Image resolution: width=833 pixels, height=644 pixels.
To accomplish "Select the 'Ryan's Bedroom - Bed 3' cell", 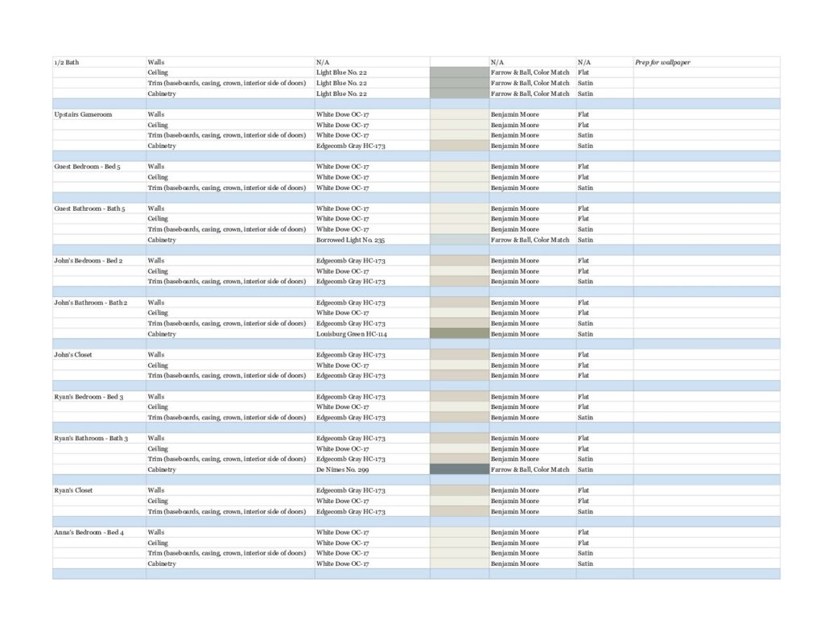I will 99,396.
